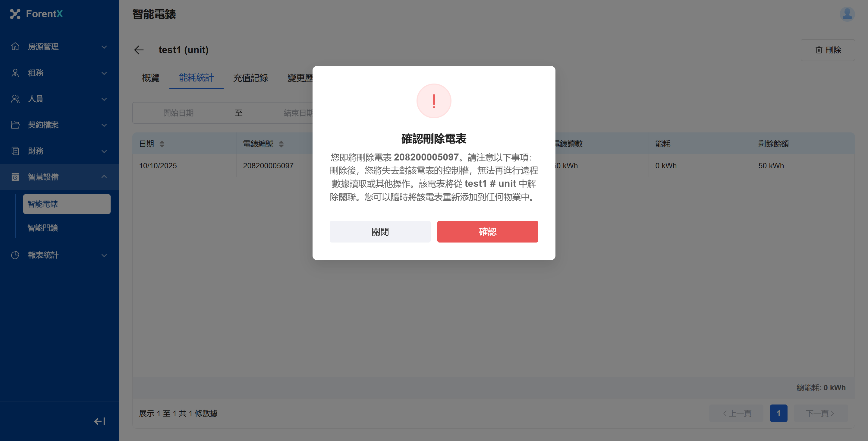This screenshot has width=868, height=441.
Task: Click the ForentX logo icon
Action: click(15, 14)
